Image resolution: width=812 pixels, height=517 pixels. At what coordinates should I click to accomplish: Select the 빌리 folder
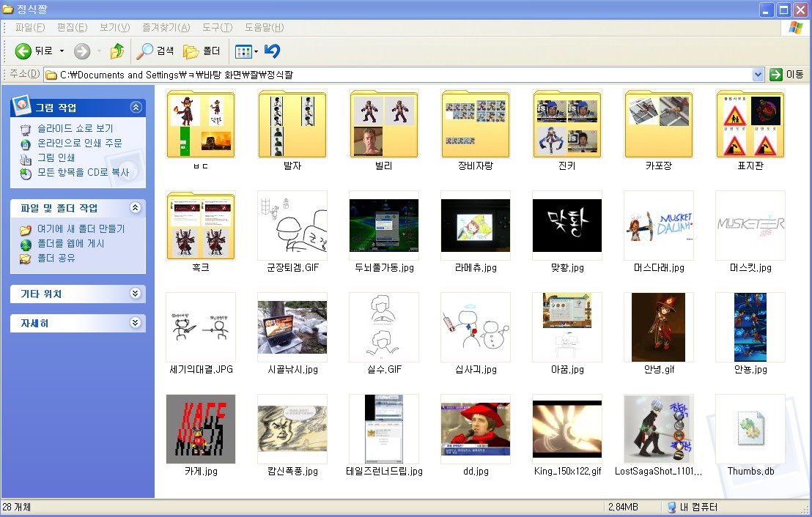coord(384,124)
